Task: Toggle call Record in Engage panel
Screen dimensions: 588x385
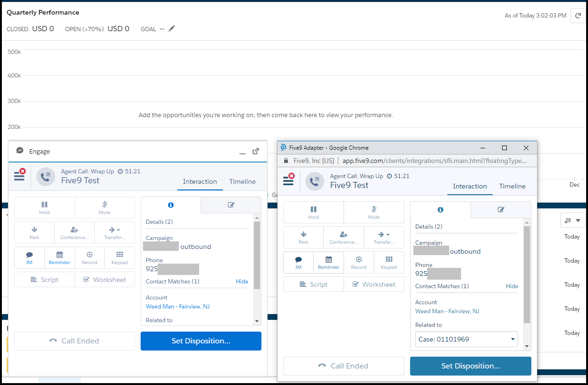Action: [x=90, y=258]
